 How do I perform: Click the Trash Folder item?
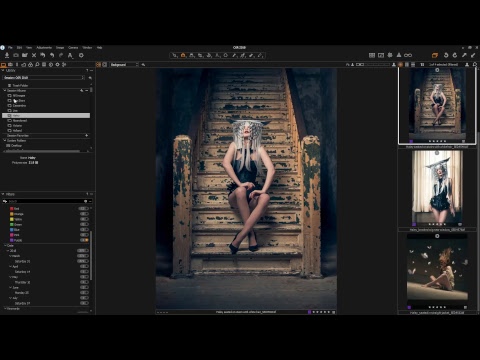click(x=20, y=85)
